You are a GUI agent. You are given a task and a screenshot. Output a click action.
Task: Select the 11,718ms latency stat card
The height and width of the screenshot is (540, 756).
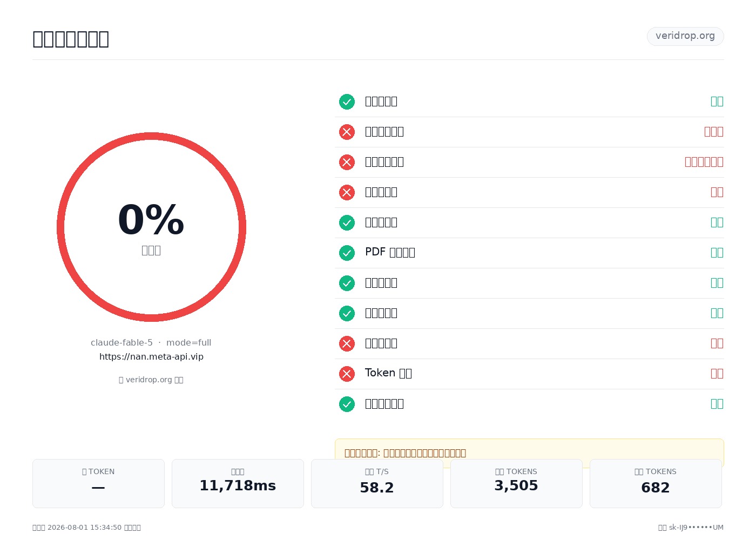(x=238, y=483)
